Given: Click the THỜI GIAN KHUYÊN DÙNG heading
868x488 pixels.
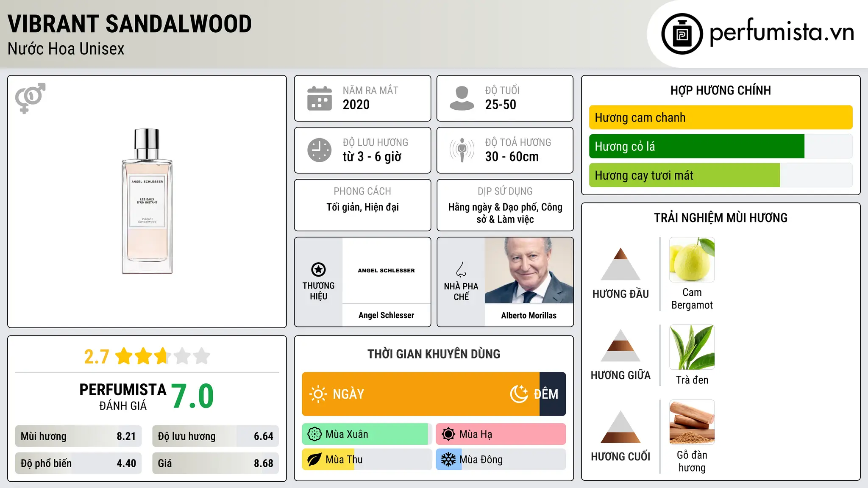Looking at the screenshot, I should coord(434,354).
